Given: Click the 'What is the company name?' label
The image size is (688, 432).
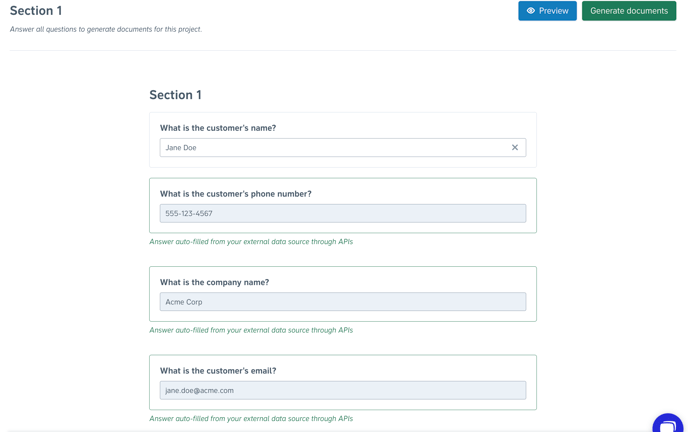Looking at the screenshot, I should tap(215, 282).
